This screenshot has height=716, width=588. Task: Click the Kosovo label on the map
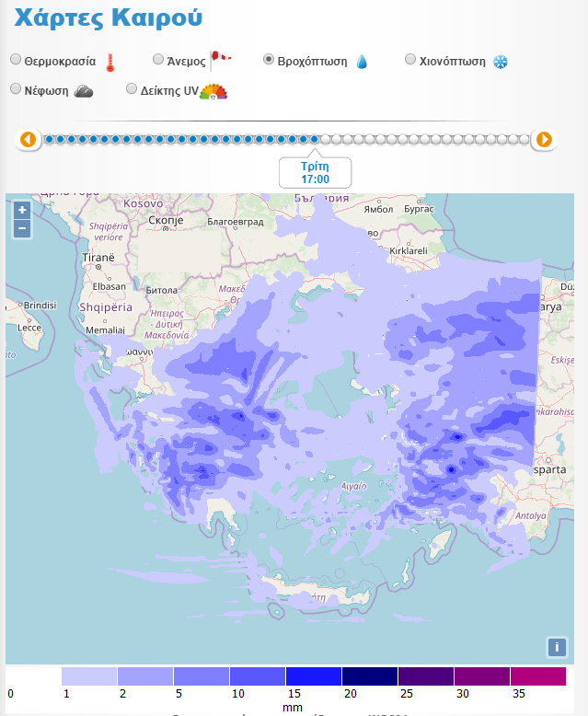point(143,203)
